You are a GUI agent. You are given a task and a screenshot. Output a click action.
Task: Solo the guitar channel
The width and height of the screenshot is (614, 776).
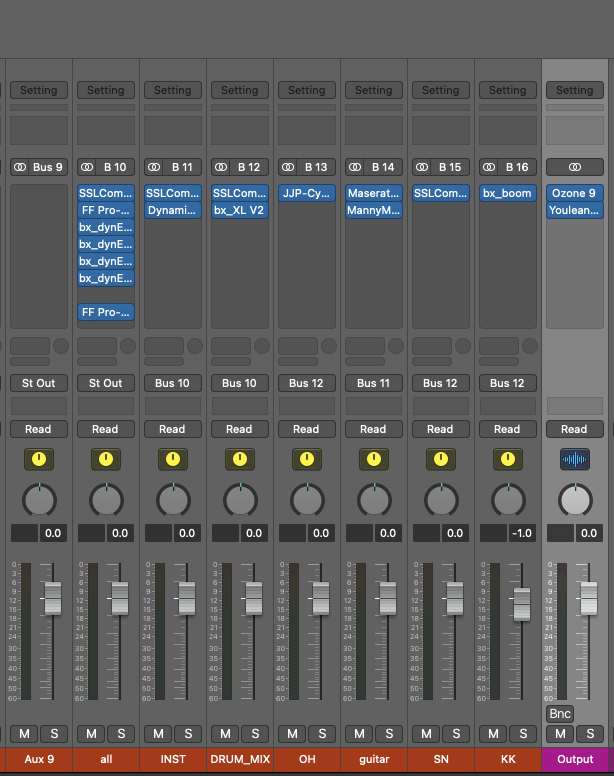[389, 734]
